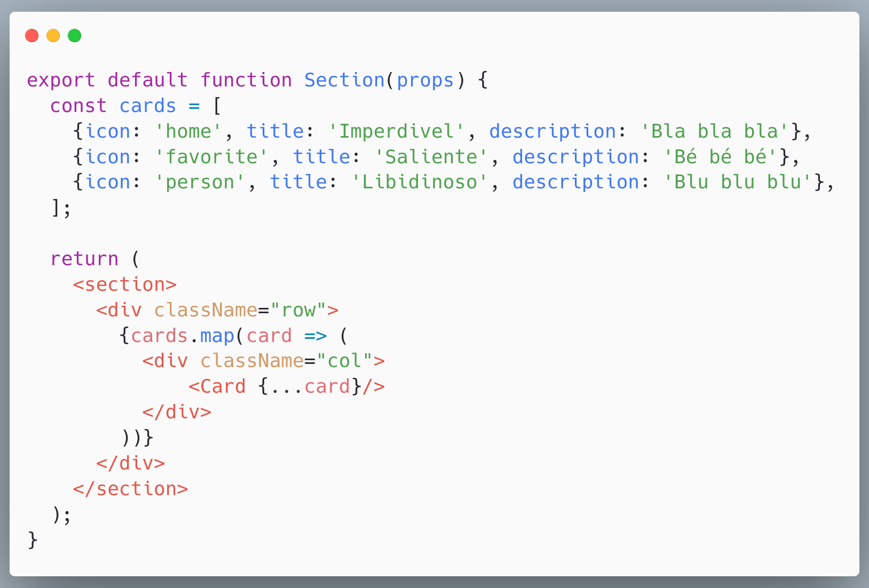Click the props parameter
This screenshot has height=588, width=869.
tap(425, 81)
